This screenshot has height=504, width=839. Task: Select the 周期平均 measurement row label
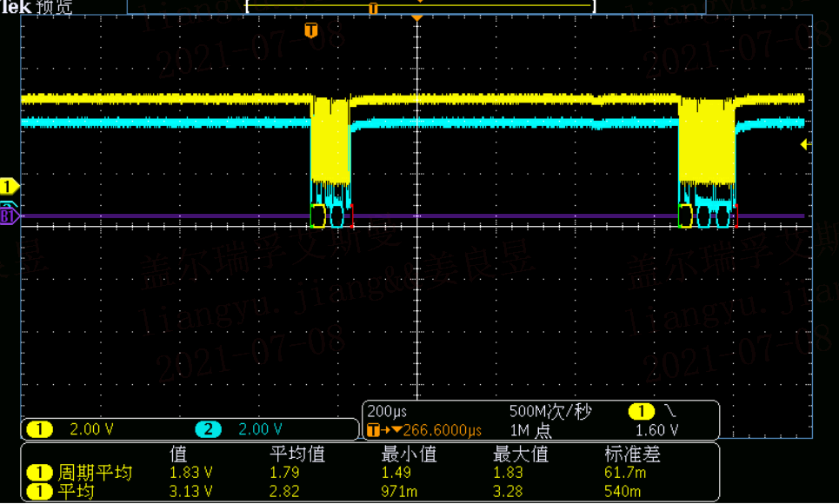[x=95, y=473]
